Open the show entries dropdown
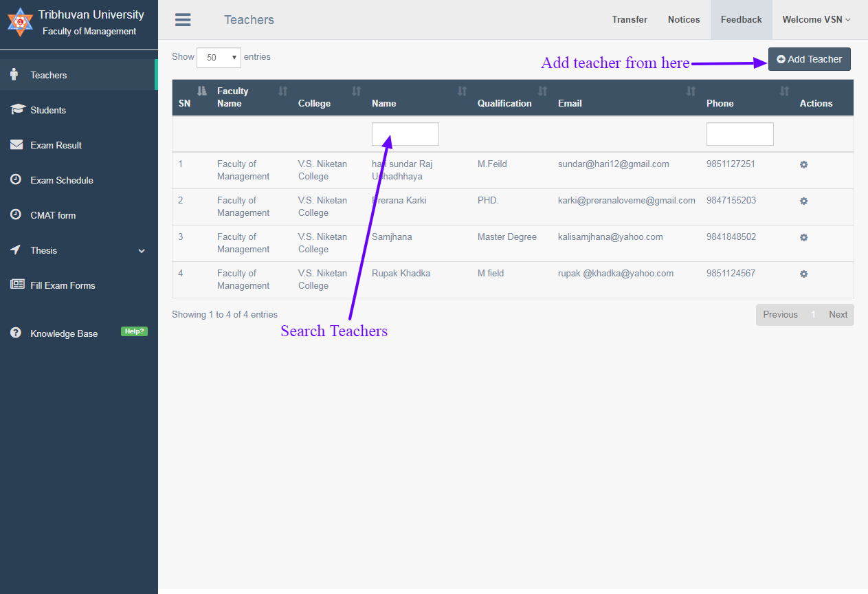 coord(219,58)
